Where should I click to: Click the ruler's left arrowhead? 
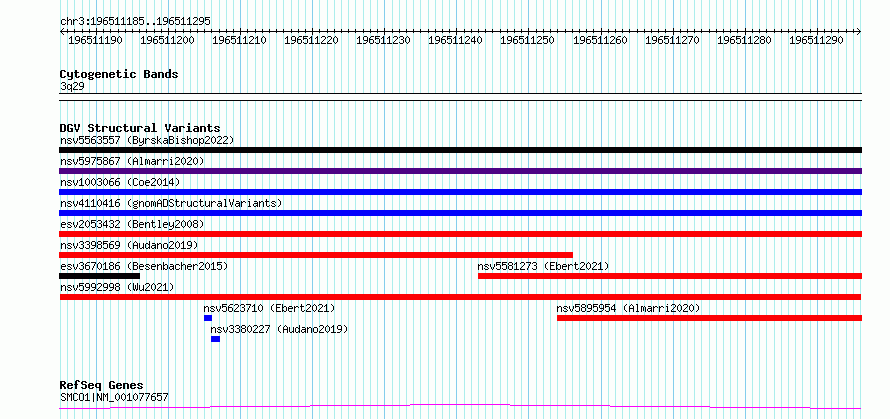pyautogui.click(x=62, y=32)
